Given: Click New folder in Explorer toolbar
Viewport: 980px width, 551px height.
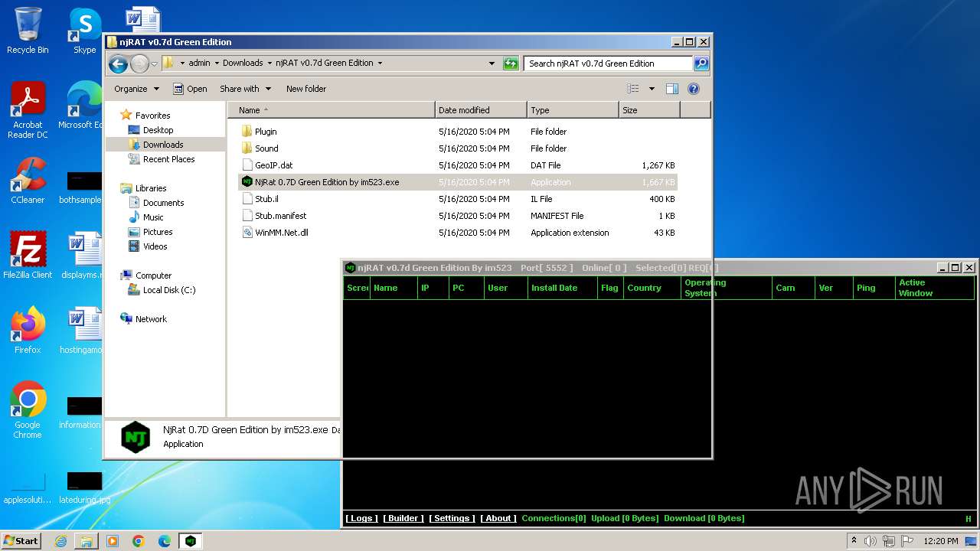Looking at the screenshot, I should (x=306, y=89).
